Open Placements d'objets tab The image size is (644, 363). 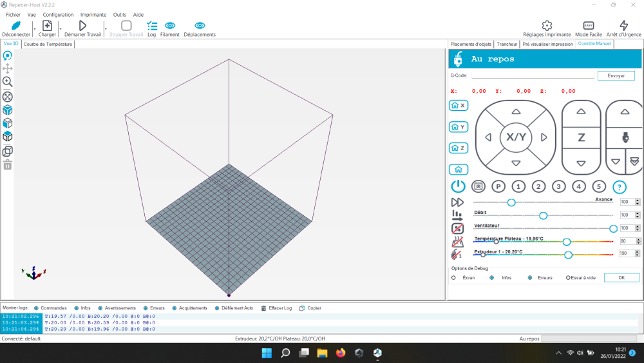471,44
